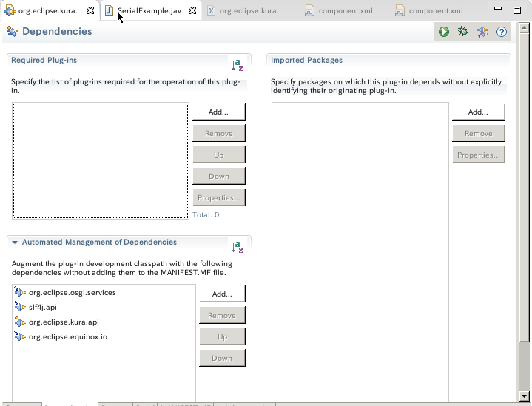Image resolution: width=532 pixels, height=406 pixels.
Task: Click the vertical scrollbar thumb
Action: coord(524,188)
